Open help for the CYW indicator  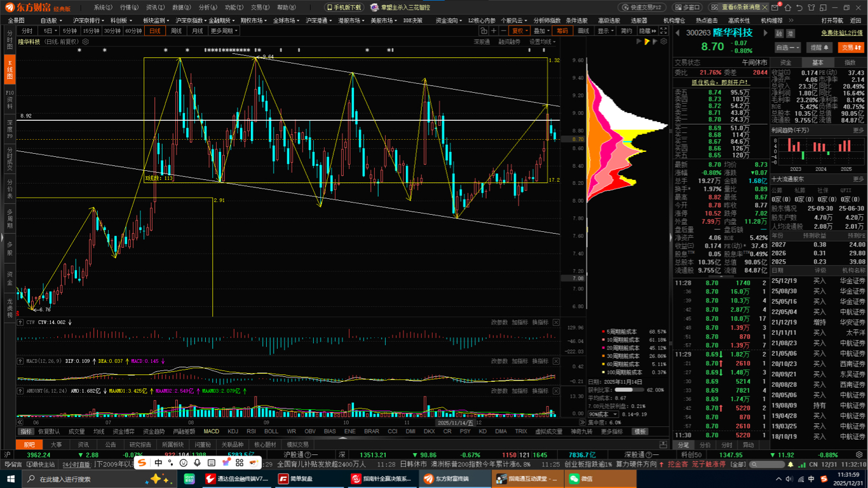(x=21, y=322)
